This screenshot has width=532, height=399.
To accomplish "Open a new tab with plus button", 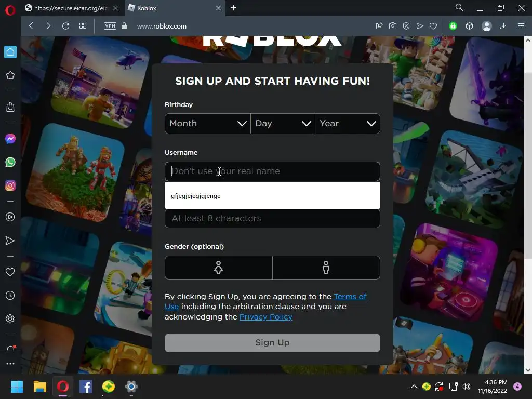I will coord(233,8).
